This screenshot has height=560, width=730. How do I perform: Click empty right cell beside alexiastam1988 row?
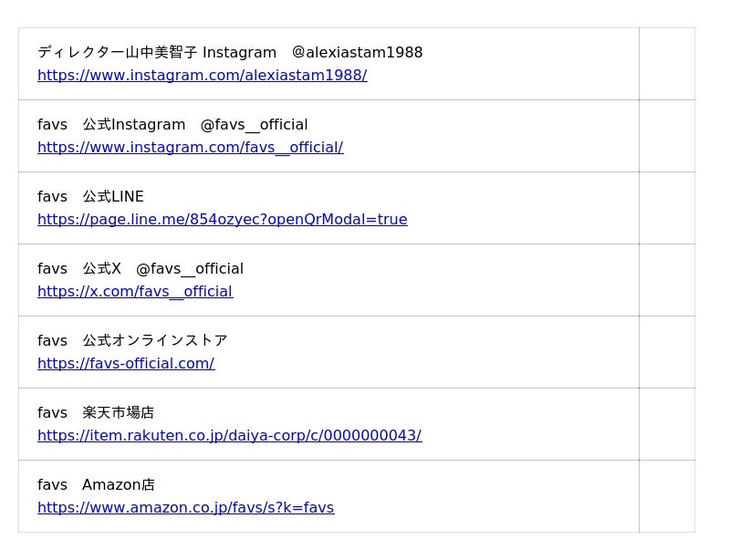click(x=667, y=64)
